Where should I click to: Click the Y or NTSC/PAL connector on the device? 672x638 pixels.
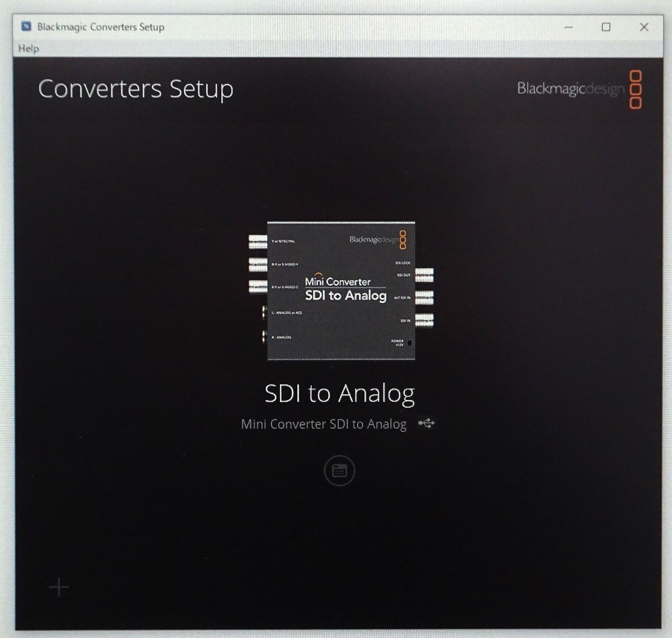(x=258, y=241)
